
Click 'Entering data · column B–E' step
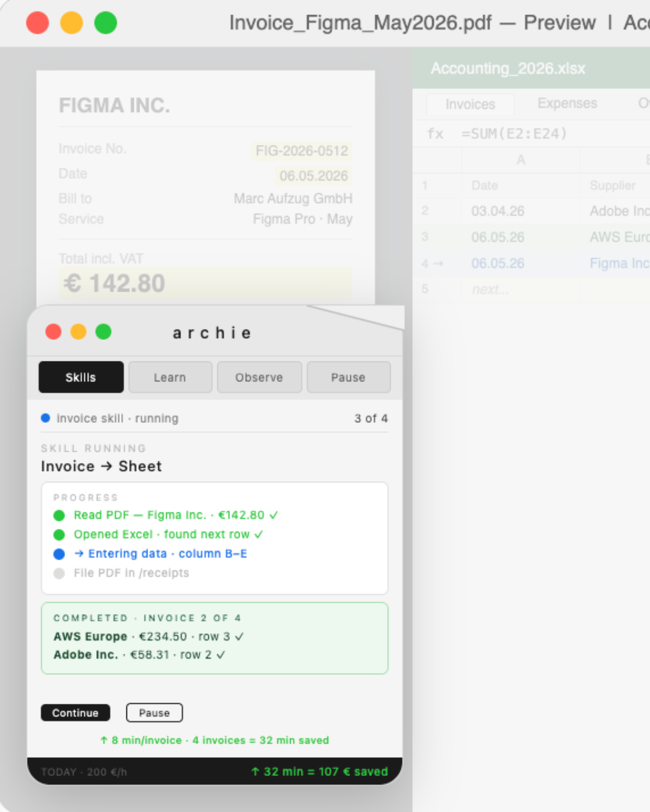[x=161, y=553]
